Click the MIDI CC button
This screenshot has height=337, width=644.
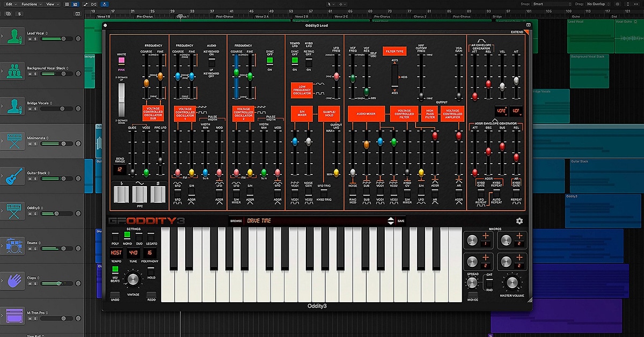(472, 296)
